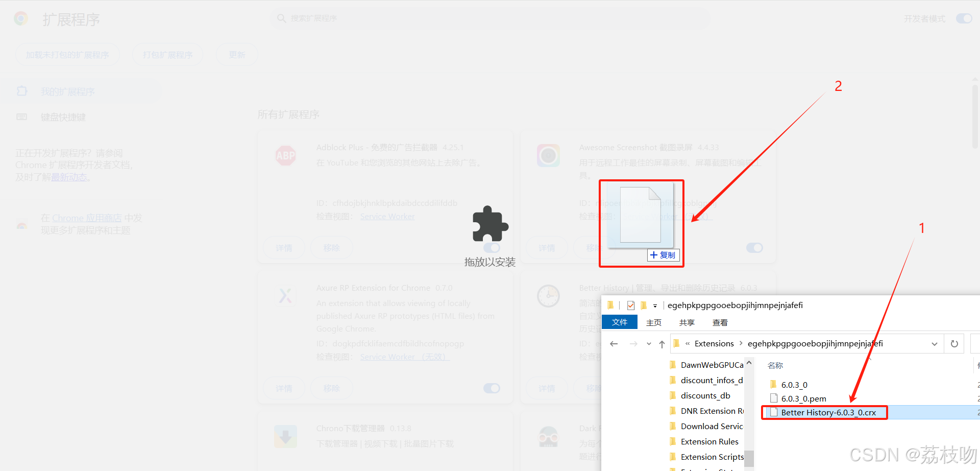Select 键盘快捷键 in the sidebar
Viewport: 980px width, 471px height.
[x=63, y=117]
